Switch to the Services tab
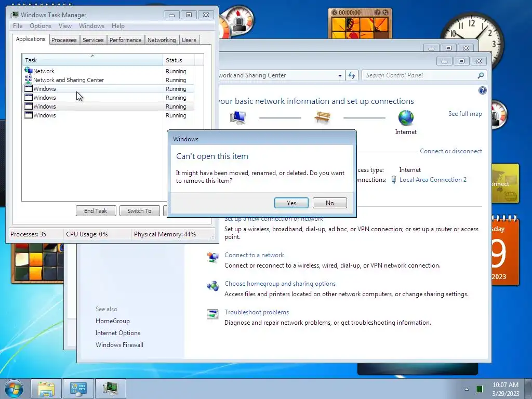Screen dimensions: 532x399 pos(93,40)
